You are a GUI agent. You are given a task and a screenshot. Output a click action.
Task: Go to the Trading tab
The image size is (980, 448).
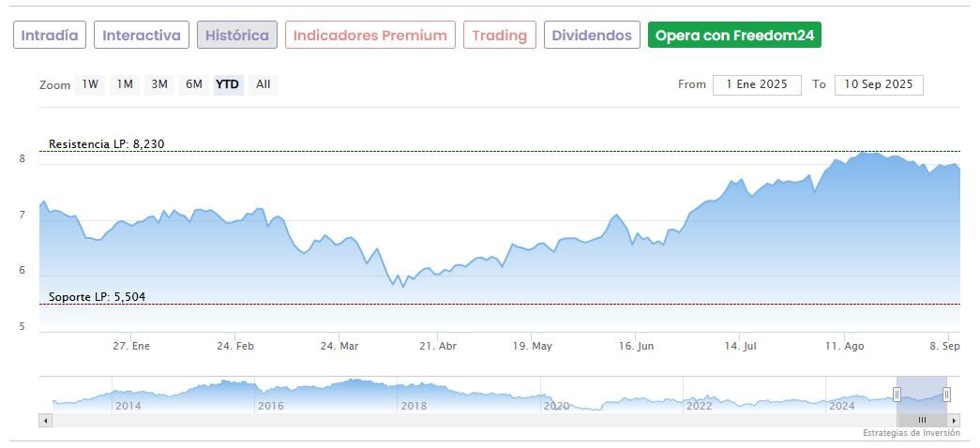point(499,36)
